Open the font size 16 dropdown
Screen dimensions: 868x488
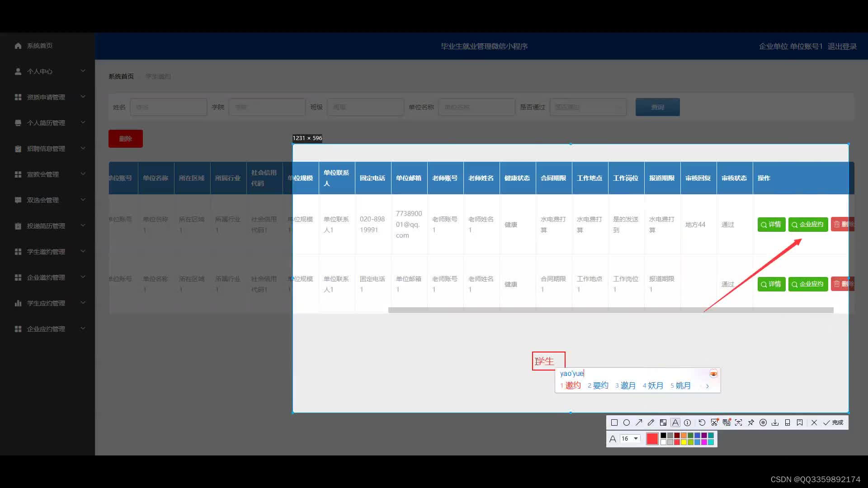coord(630,439)
